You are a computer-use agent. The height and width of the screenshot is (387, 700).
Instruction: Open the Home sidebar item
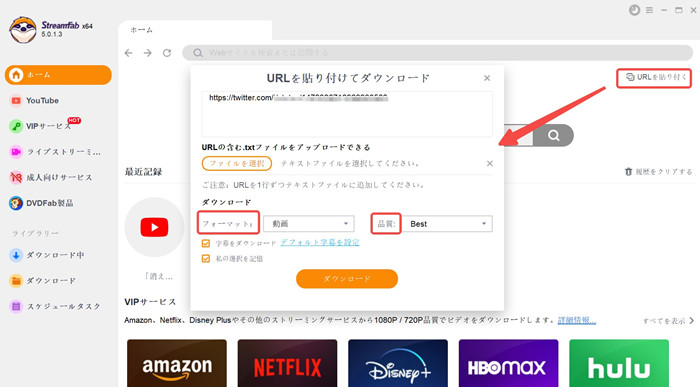tap(58, 75)
